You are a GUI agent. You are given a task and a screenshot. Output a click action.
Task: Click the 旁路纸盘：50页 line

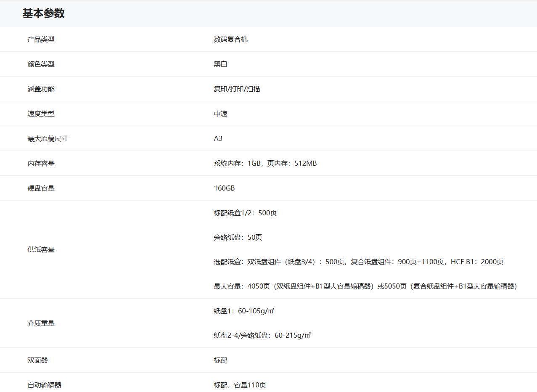pos(238,238)
